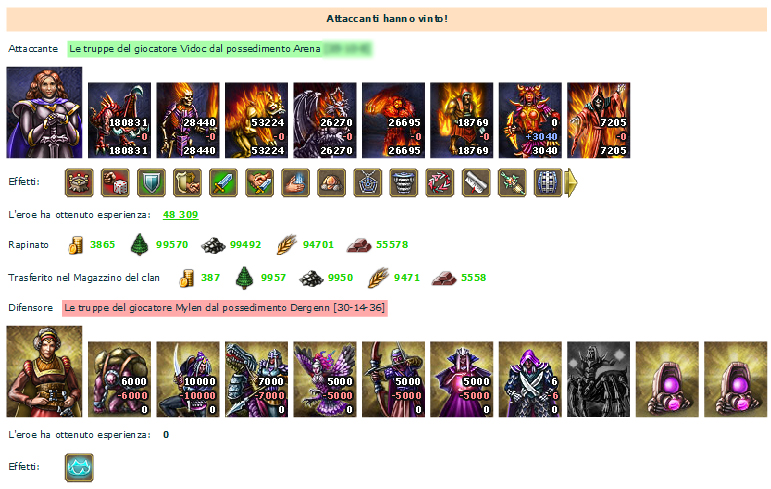Screen dimensions: 771x489
Task: Select the defender hero portrait
Action: (44, 371)
